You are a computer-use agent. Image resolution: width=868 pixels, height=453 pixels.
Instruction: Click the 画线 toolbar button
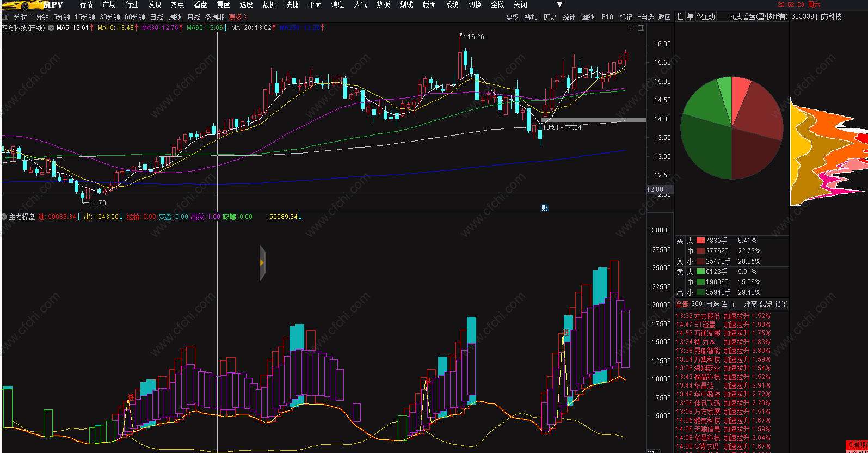[x=588, y=17]
